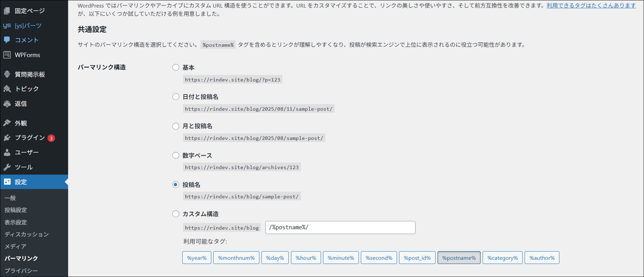Go to パーマリンク submenu
Image resolution: width=644 pixels, height=277 pixels.
(21, 258)
